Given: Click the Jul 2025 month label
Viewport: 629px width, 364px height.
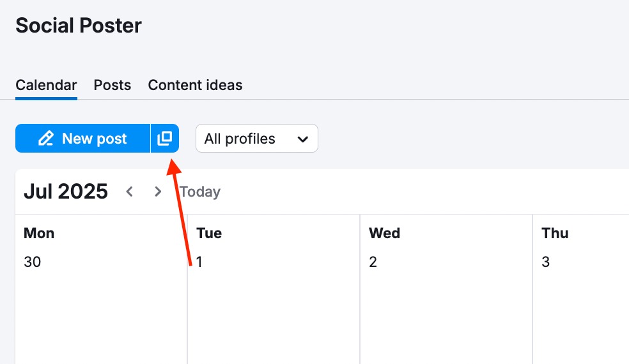Looking at the screenshot, I should tap(66, 192).
